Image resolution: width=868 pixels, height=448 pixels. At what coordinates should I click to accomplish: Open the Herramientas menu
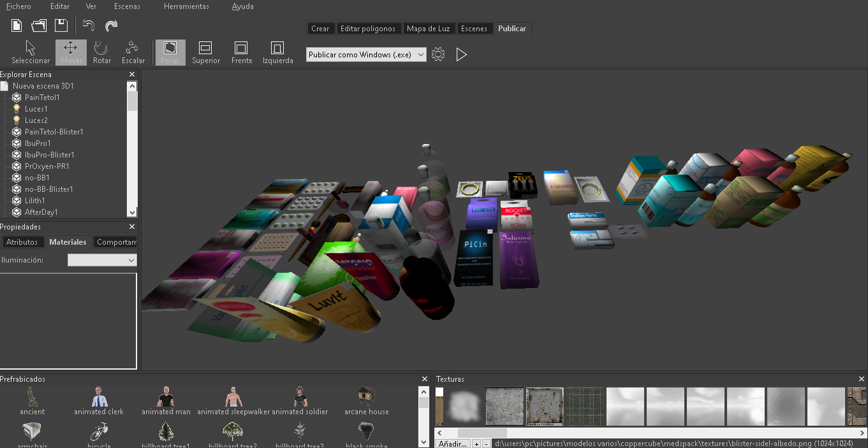186,6
